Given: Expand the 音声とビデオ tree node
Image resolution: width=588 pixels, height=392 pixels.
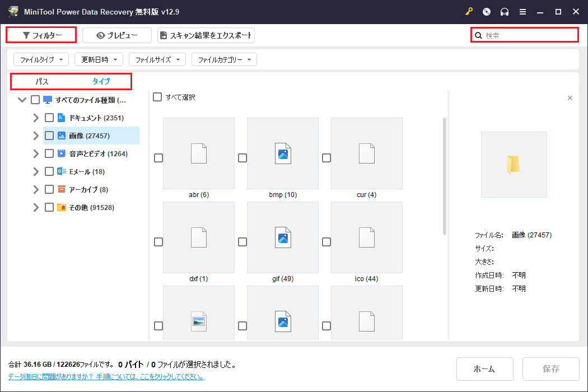Looking at the screenshot, I should [36, 153].
